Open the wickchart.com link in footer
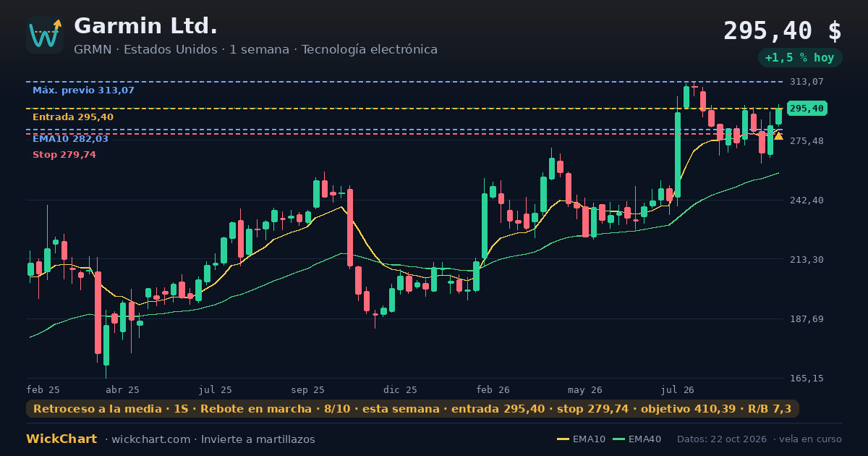The image size is (868, 456). point(152,439)
